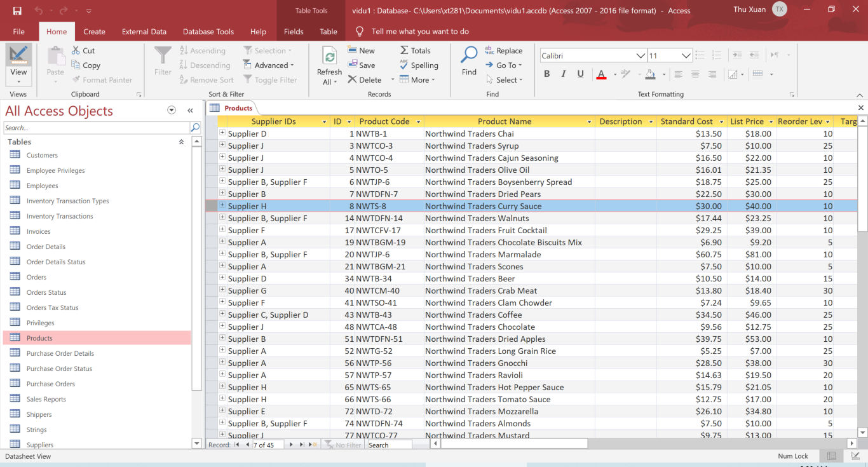Click font color A button
Screen dimensions: 868x467
point(602,74)
